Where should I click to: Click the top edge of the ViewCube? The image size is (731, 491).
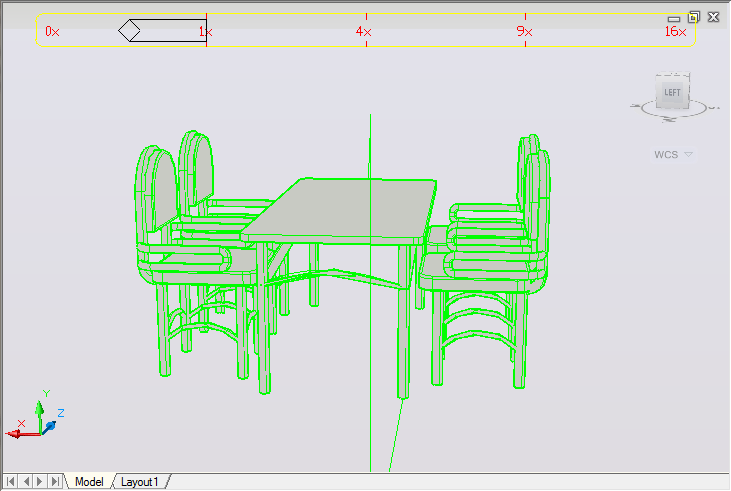(673, 75)
